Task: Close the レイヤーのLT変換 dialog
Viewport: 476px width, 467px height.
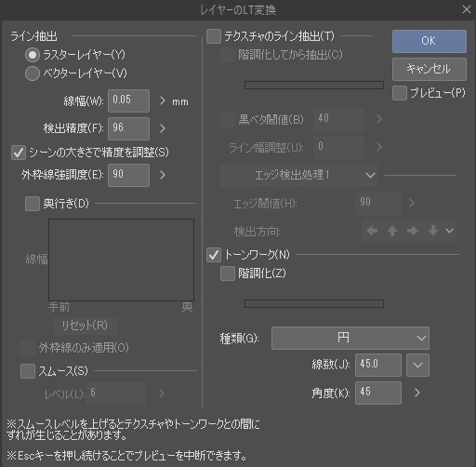Action: (466, 9)
